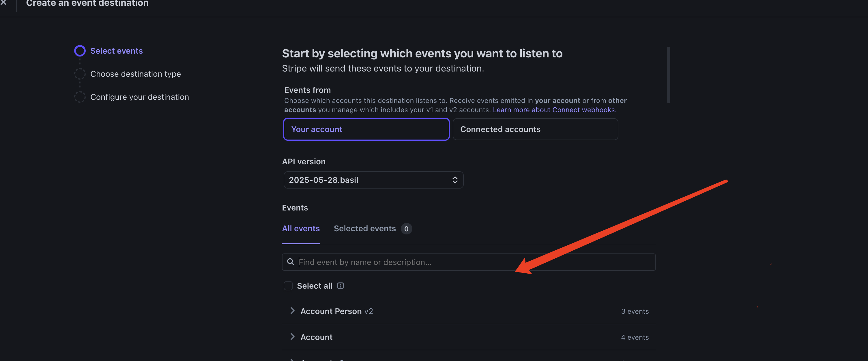Click the Account row label

(316, 337)
